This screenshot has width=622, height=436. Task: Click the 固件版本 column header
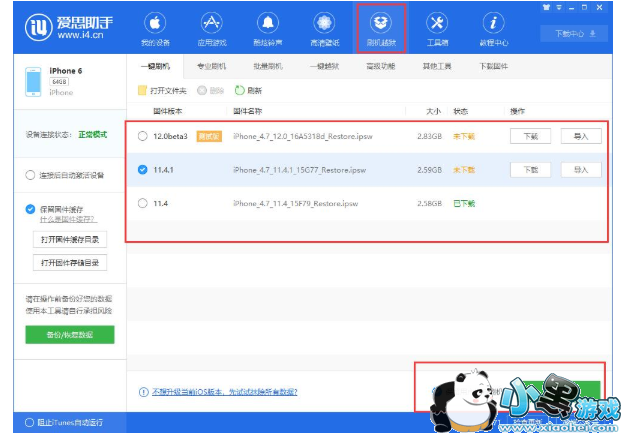[x=167, y=111]
